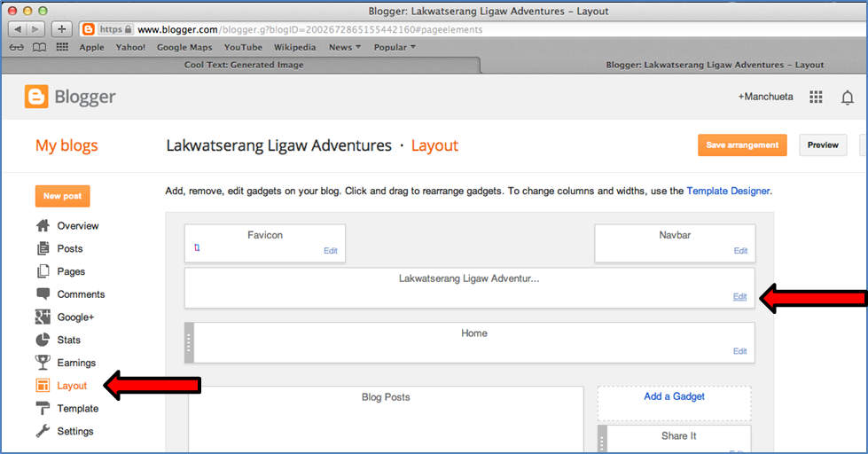Click the Settings wrench icon

[x=43, y=431]
